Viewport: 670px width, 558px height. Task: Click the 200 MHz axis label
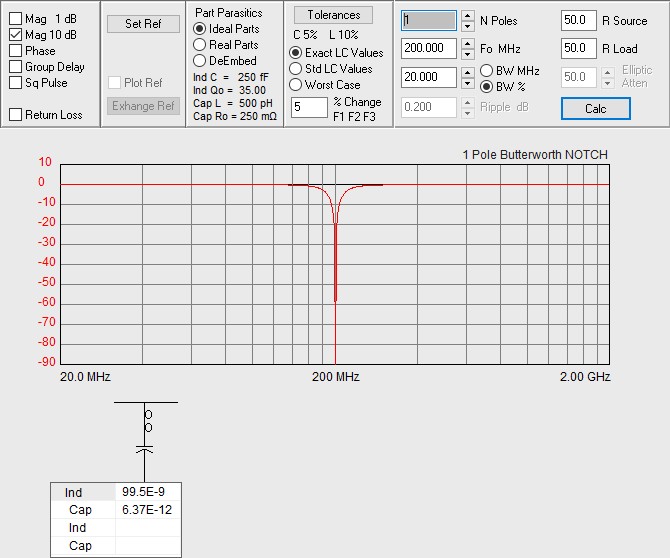335,377
